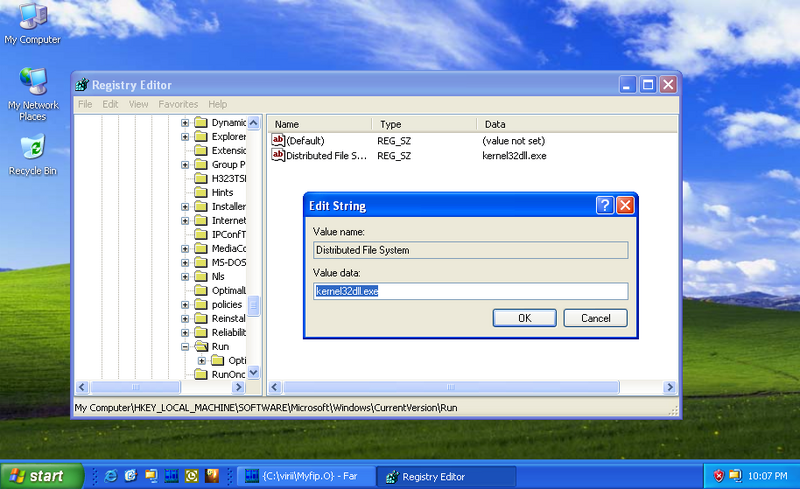Open the File menu
The height and width of the screenshot is (489, 800).
[85, 104]
